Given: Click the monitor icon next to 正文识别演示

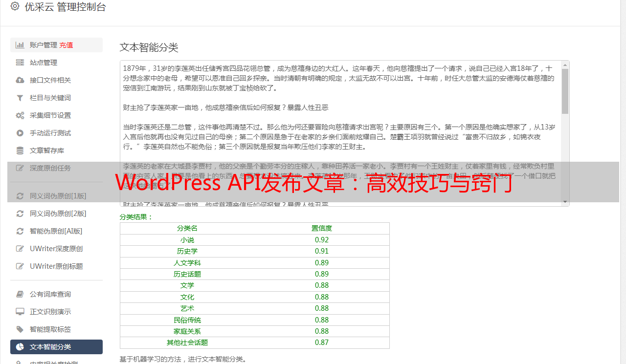Looking at the screenshot, I should (20, 312).
